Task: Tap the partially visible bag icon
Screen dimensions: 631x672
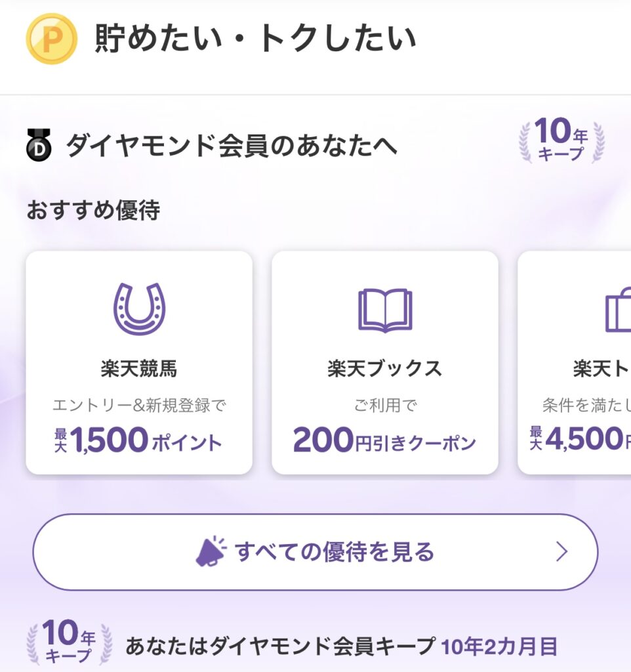Action: coord(618,310)
